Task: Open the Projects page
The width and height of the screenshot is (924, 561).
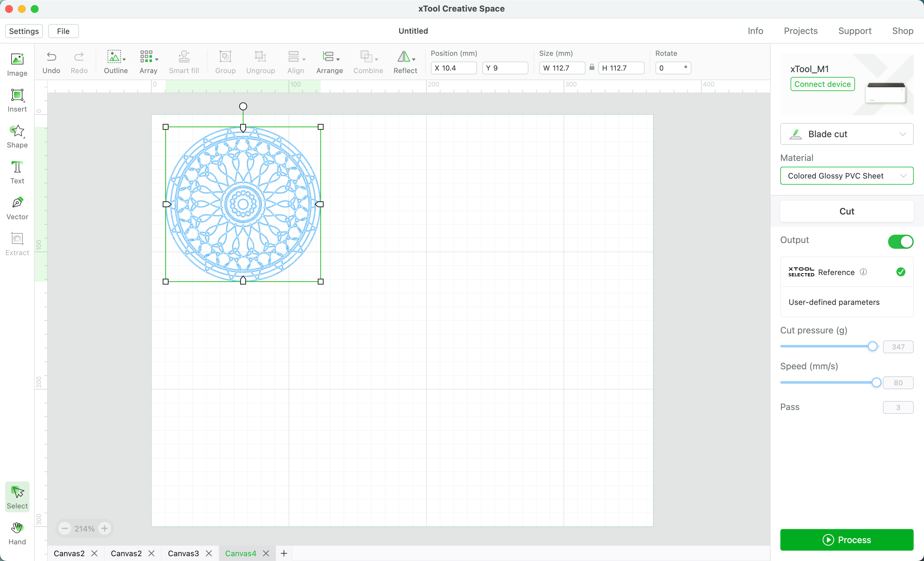Action: click(800, 31)
